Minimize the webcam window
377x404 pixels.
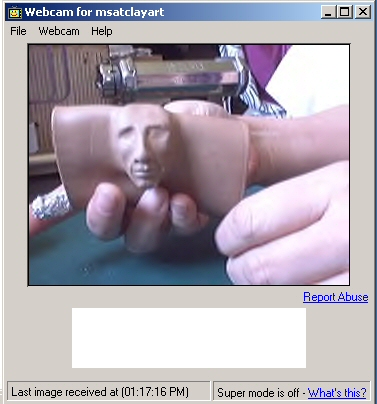pyautogui.click(x=328, y=12)
